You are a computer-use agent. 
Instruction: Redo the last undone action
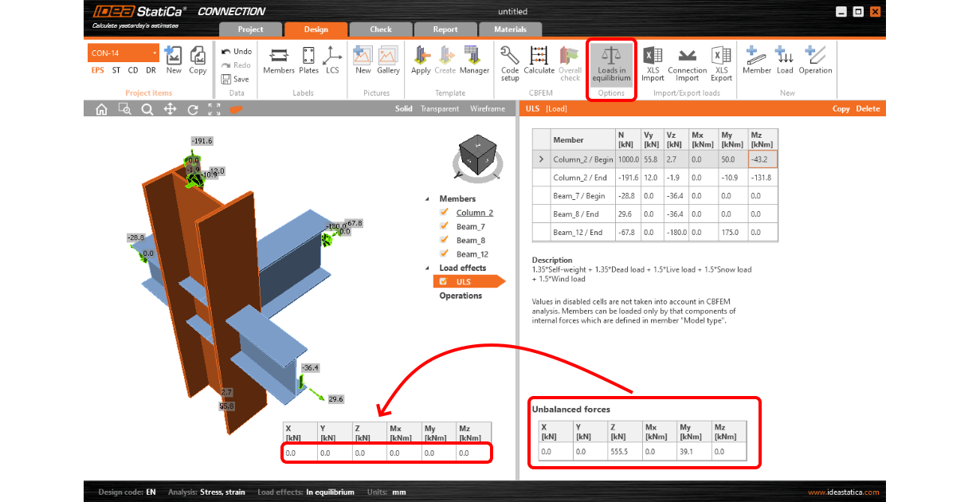tap(236, 65)
